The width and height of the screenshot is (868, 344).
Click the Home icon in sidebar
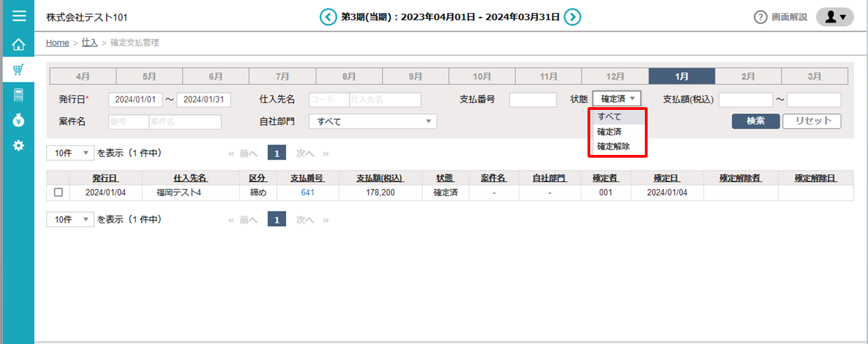click(18, 45)
